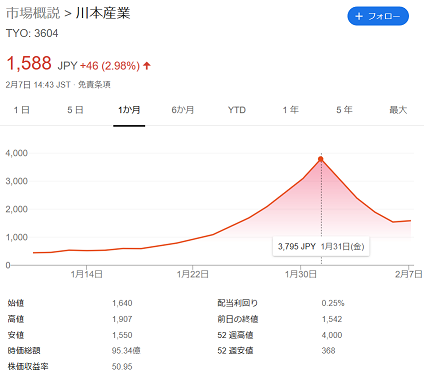Click the 1月22日 axis label
The width and height of the screenshot is (424, 375).
point(193,274)
